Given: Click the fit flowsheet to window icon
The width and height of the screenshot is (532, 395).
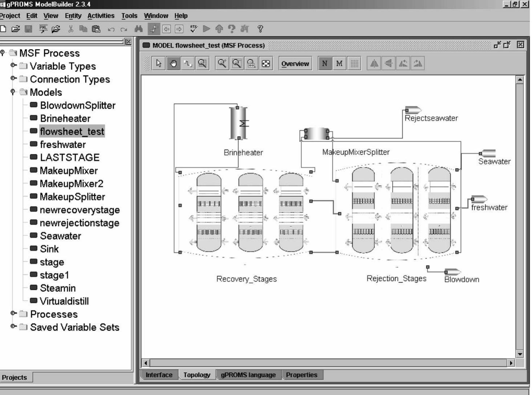Looking at the screenshot, I should [266, 63].
